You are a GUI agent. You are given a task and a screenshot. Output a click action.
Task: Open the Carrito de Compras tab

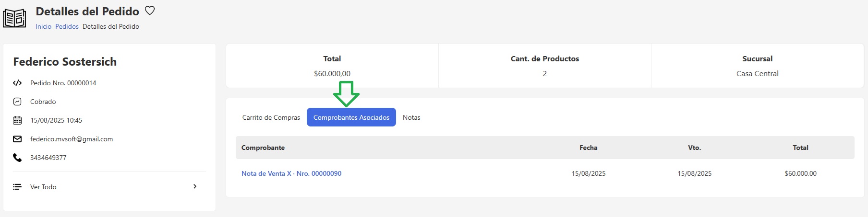coord(271,117)
